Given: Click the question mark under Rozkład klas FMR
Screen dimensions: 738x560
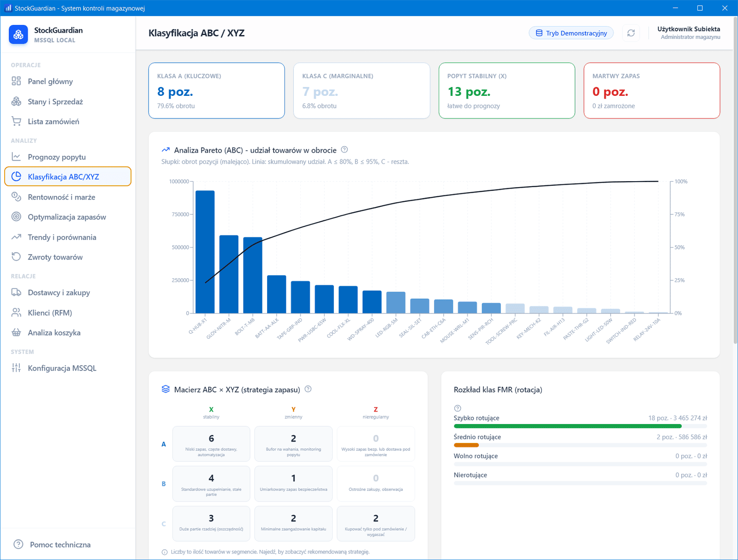Looking at the screenshot, I should (x=458, y=408).
